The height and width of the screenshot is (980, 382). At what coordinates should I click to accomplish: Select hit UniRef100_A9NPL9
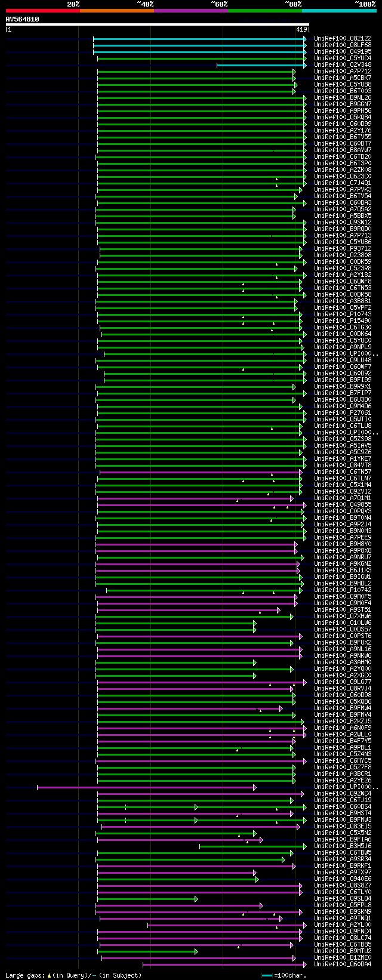[x=343, y=347]
